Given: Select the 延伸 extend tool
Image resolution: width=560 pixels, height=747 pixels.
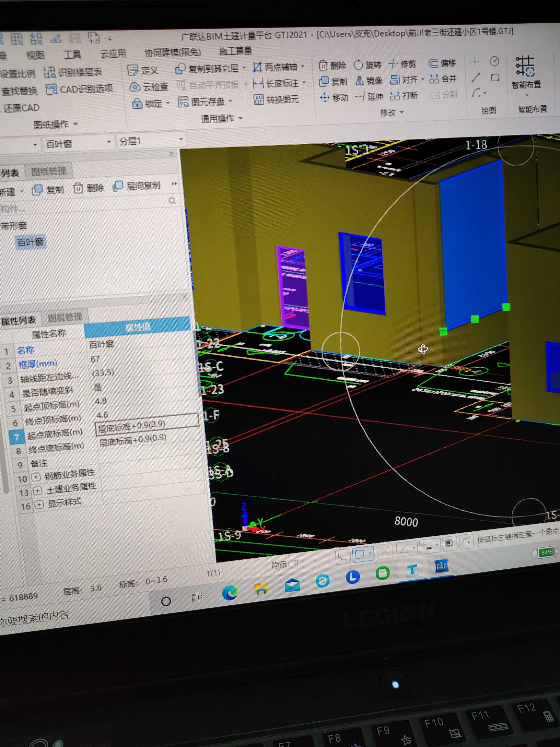Looking at the screenshot, I should [369, 97].
